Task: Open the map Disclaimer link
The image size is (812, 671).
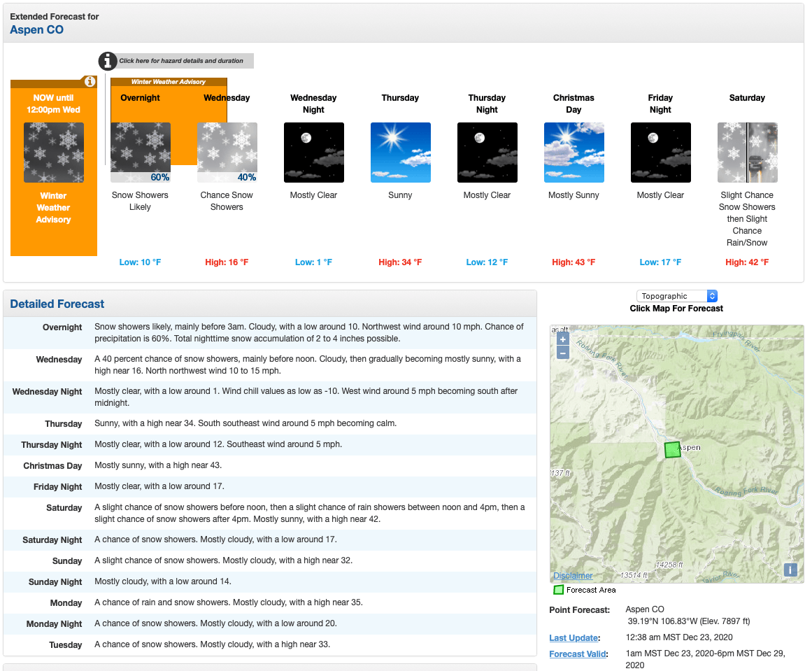Action: coord(573,576)
